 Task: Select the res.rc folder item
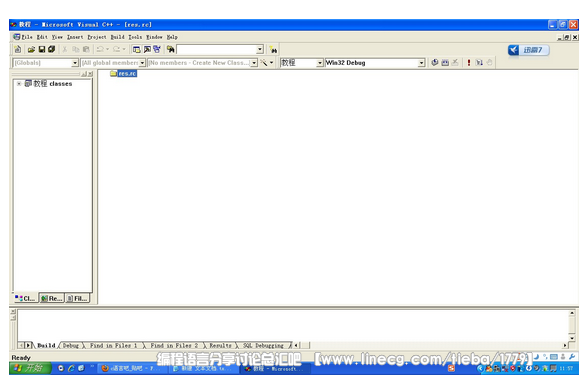coord(123,74)
